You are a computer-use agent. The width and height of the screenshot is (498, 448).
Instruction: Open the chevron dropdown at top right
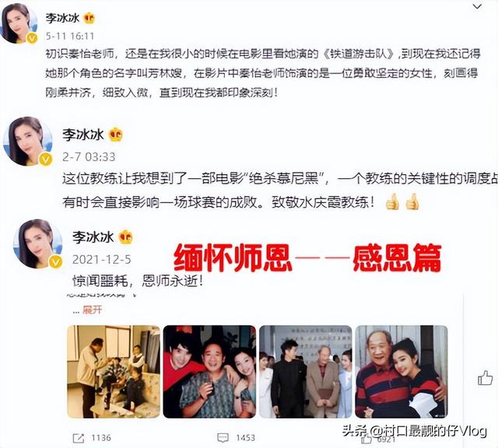pos(477,6)
